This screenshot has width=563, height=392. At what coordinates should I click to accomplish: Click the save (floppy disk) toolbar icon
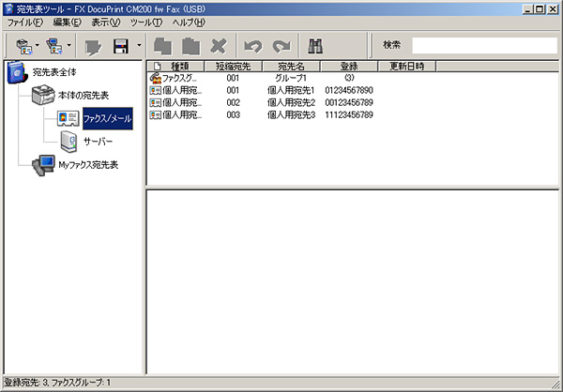[x=120, y=45]
